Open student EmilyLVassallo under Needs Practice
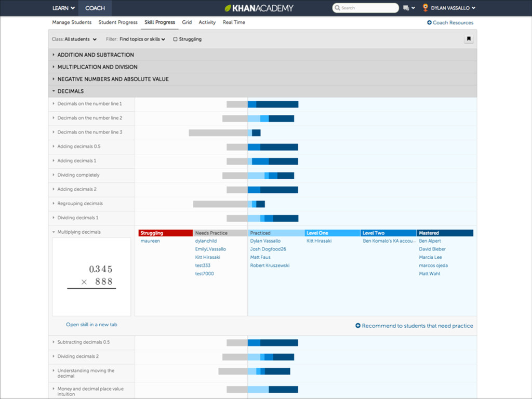Image resolution: width=532 pixels, height=399 pixels. (210, 249)
